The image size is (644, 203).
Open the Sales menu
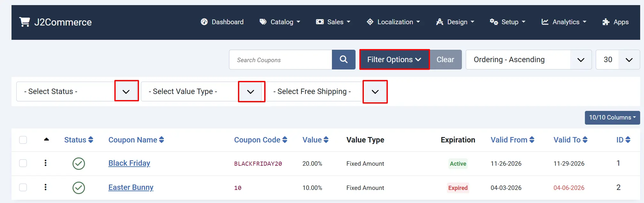click(333, 22)
